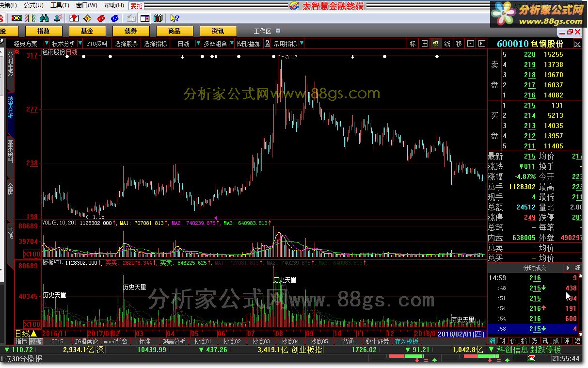Screen dimensions: 588x368
Task: Select the 债券 category button
Action: pyautogui.click(x=131, y=31)
